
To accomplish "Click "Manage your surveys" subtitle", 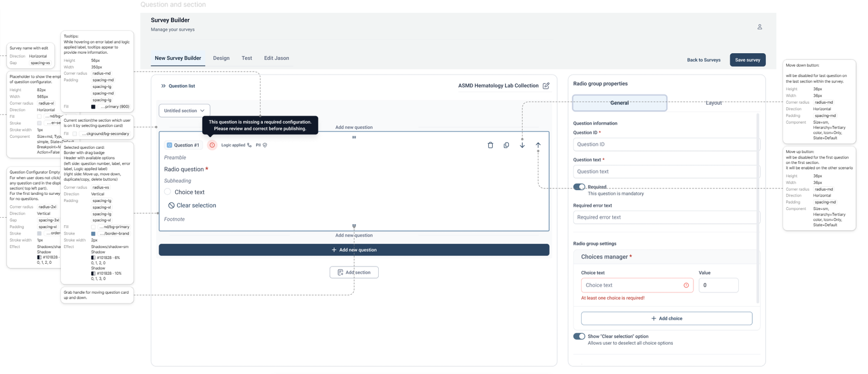I will coord(173,29).
